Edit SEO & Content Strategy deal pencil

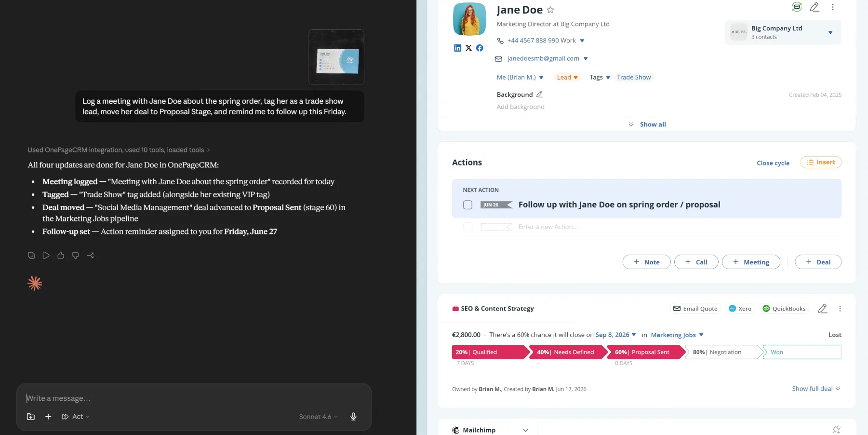click(x=823, y=309)
